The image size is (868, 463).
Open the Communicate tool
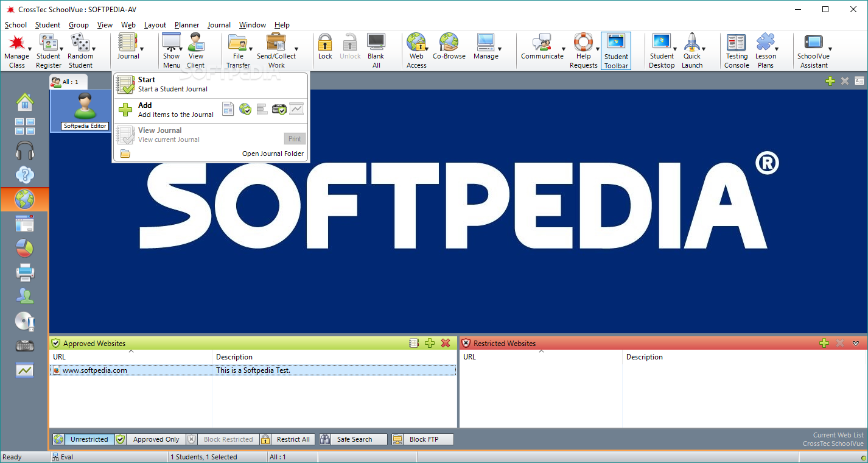point(542,47)
